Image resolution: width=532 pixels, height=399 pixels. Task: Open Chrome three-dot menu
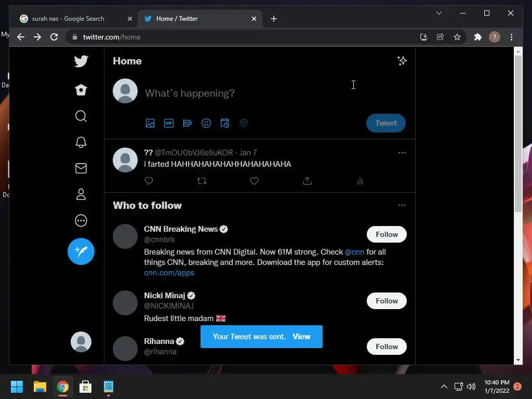click(x=511, y=37)
